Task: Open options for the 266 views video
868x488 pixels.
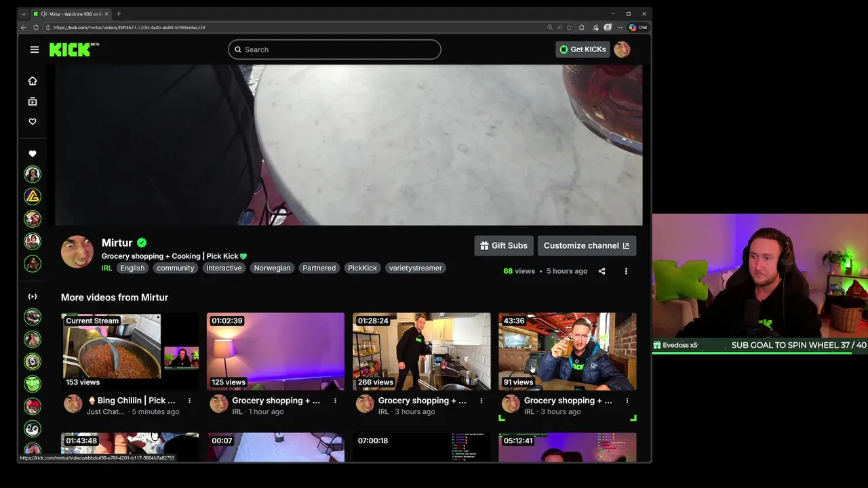Action: pos(481,401)
